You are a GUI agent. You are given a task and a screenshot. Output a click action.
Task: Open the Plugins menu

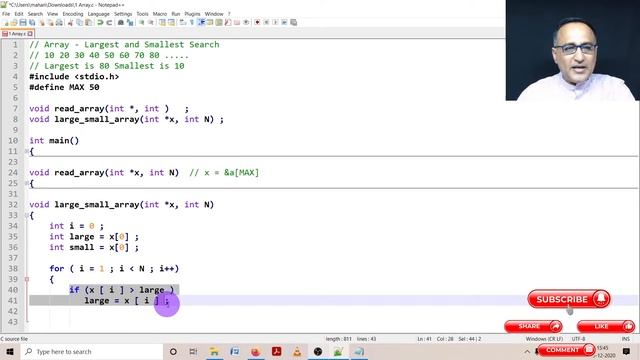(192, 14)
